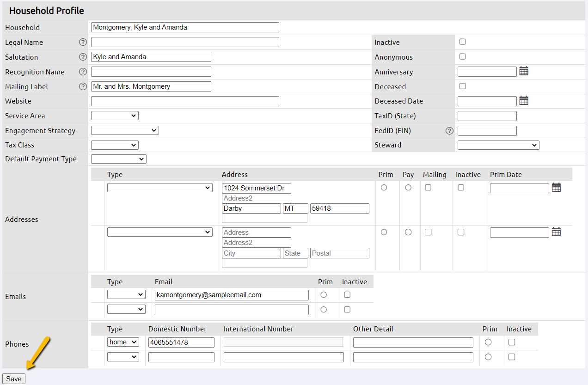Change the home phone type dropdown
Viewport: 588px width, 385px height.
(122, 342)
